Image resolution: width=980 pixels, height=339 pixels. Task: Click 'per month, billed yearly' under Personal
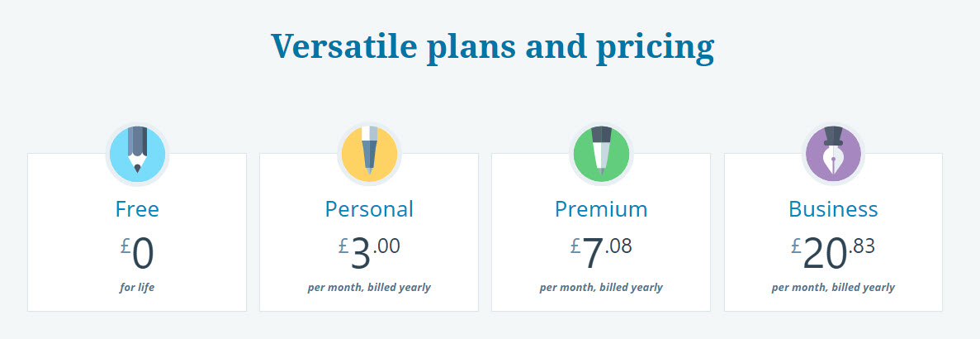(369, 288)
